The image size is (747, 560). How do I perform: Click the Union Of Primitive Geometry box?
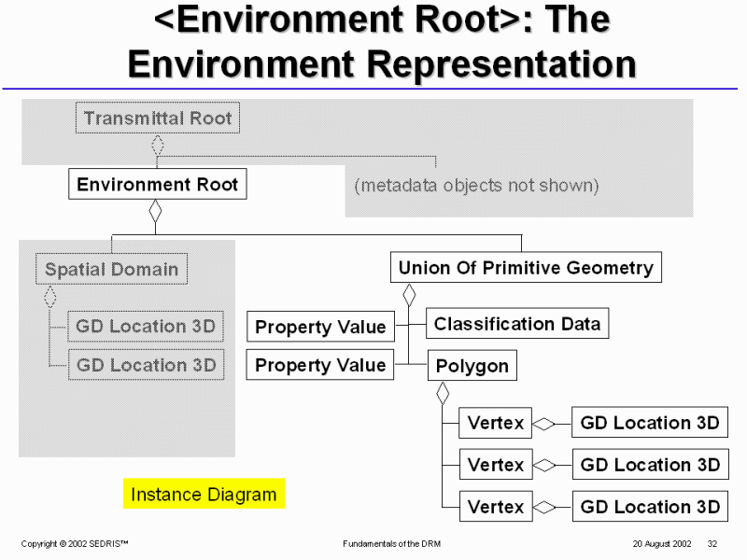click(x=526, y=268)
